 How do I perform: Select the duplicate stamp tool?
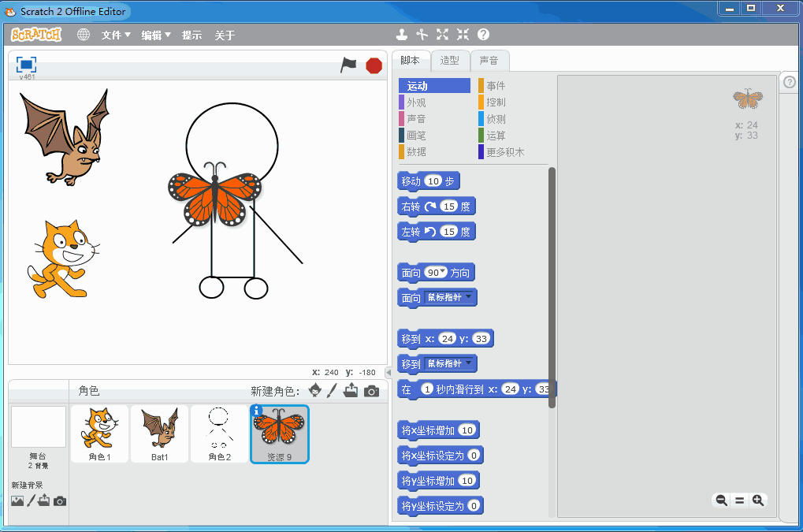[x=402, y=35]
